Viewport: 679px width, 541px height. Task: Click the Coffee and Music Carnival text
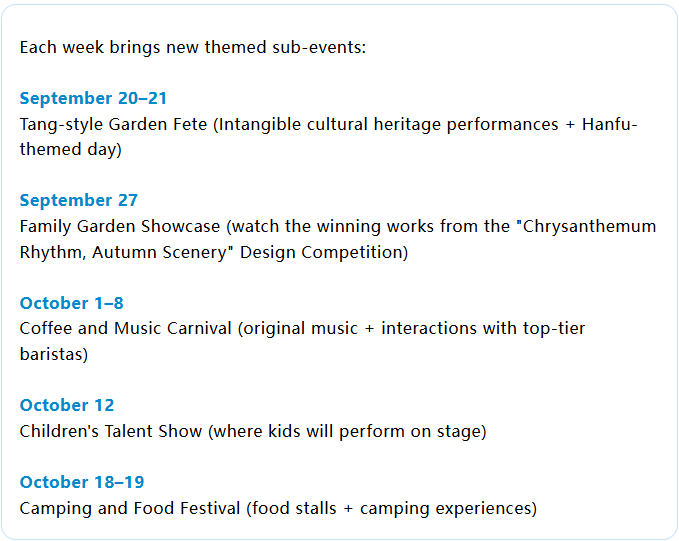point(126,328)
